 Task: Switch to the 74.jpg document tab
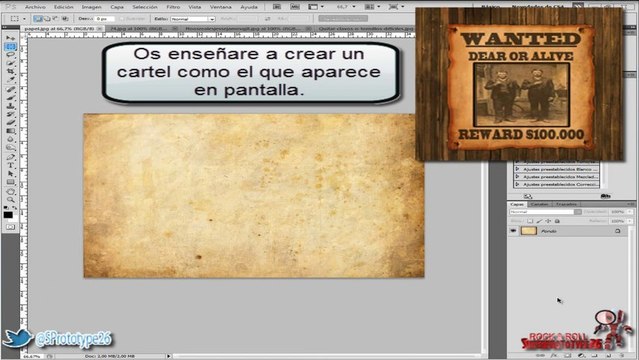pyautogui.click(x=138, y=29)
